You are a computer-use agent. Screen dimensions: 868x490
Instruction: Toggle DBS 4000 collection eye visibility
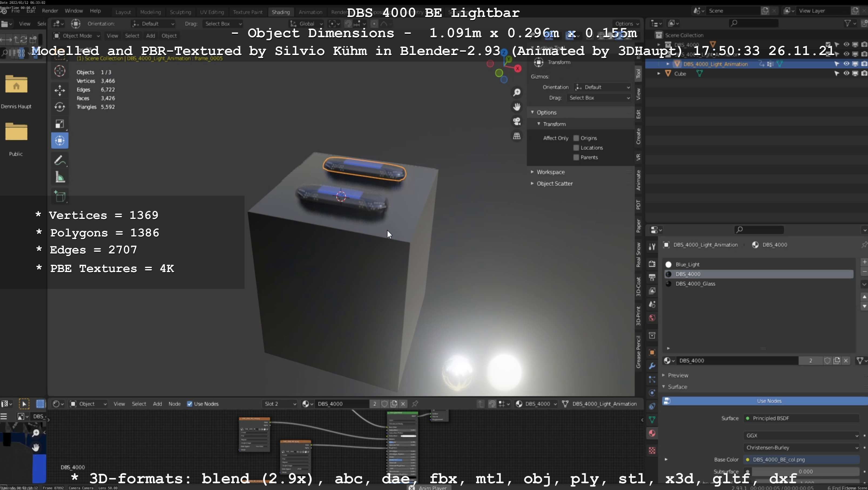click(846, 44)
